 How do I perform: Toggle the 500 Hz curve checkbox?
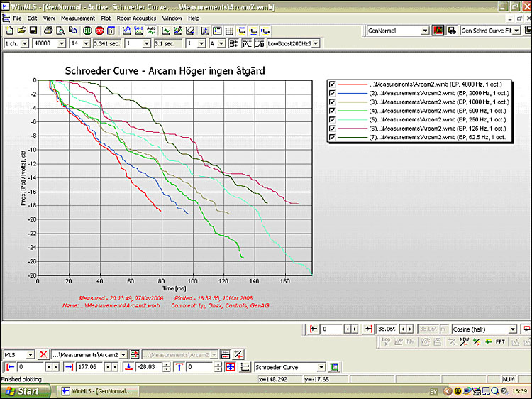[331, 110]
